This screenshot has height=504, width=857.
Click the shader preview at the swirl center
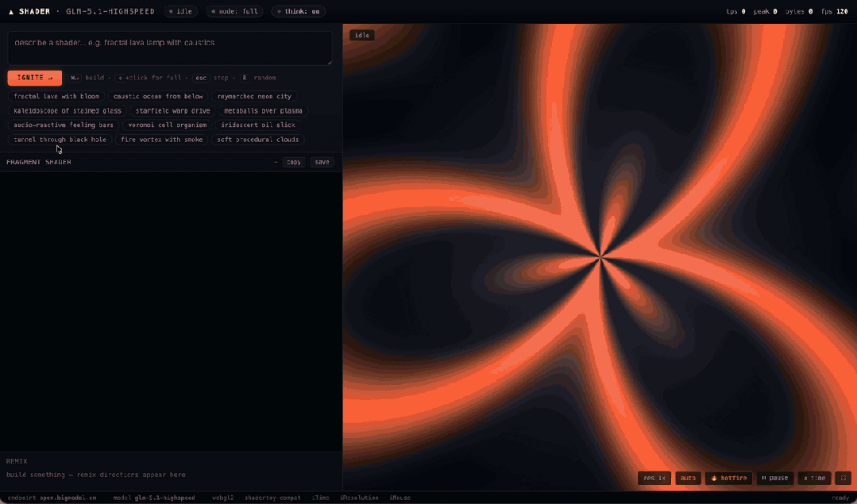coord(600,256)
